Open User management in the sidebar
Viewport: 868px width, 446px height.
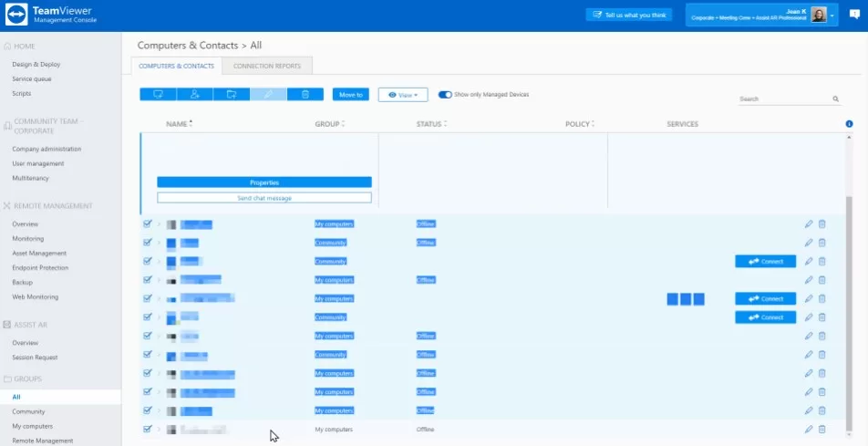pos(38,163)
